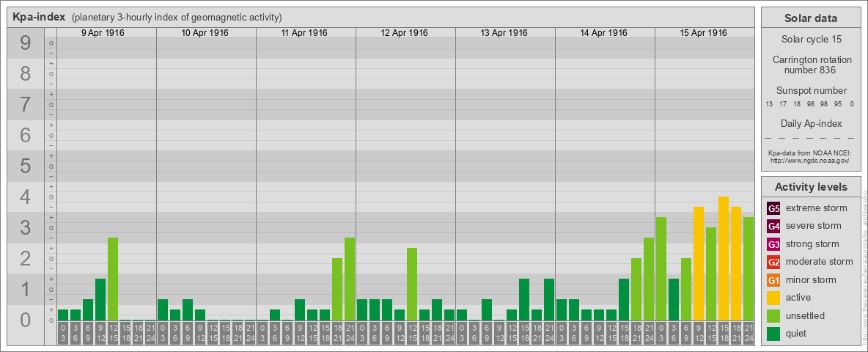Viewport: 868px width, 352px height.
Task: Click the G2 moderate storm badge
Action: (x=773, y=262)
